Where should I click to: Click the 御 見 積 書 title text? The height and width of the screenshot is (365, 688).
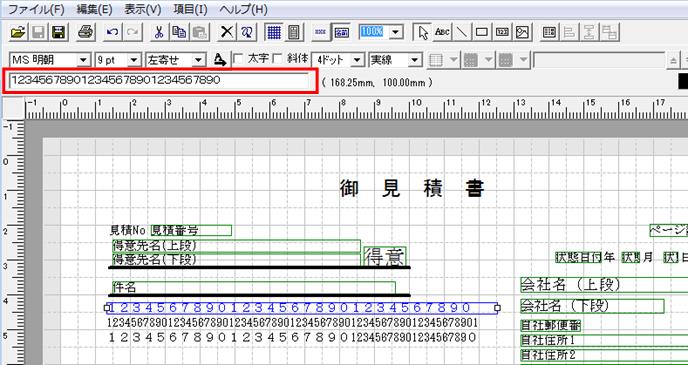tap(412, 189)
